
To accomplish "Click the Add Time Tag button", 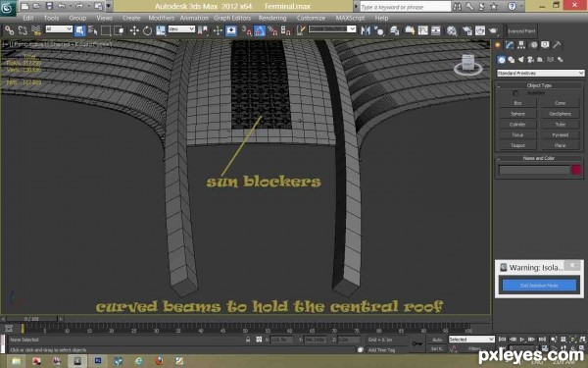I will pyautogui.click(x=381, y=350).
